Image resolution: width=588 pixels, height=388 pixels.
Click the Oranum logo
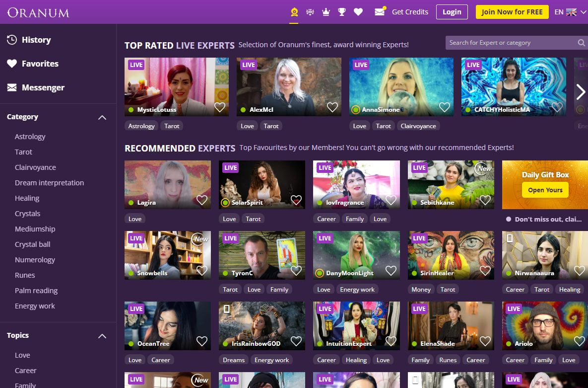click(x=38, y=13)
